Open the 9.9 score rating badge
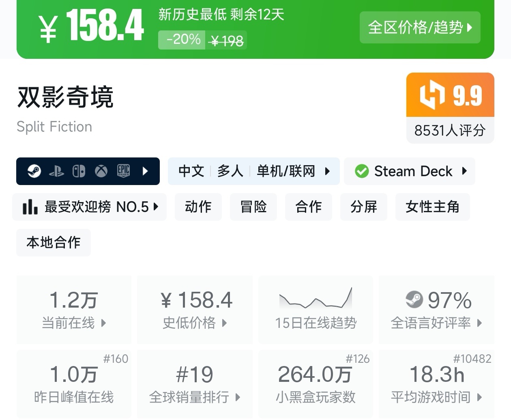Viewport: 511px width, 420px height. tap(450, 95)
